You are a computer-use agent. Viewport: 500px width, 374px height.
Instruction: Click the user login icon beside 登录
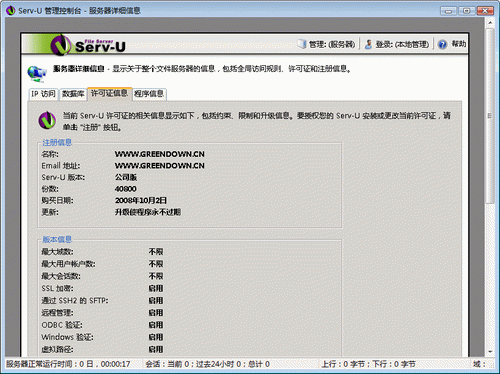coord(368,44)
